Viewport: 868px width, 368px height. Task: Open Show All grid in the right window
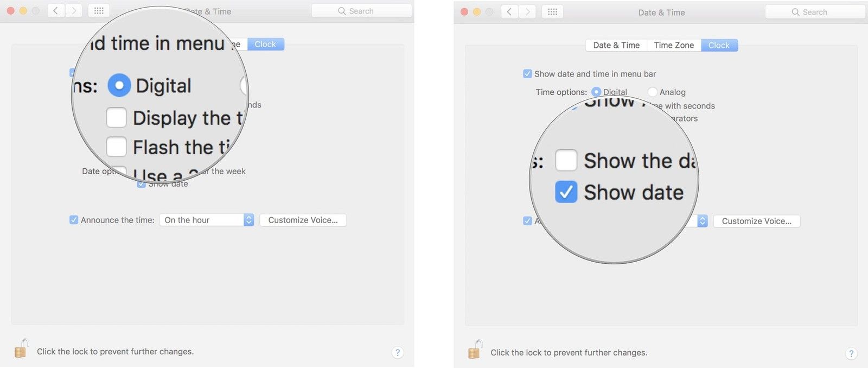tap(552, 12)
